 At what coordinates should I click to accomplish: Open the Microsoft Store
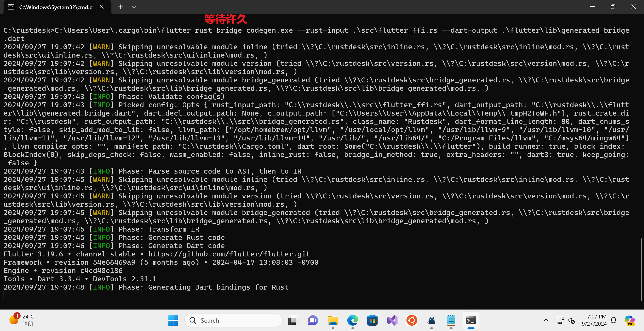372,320
